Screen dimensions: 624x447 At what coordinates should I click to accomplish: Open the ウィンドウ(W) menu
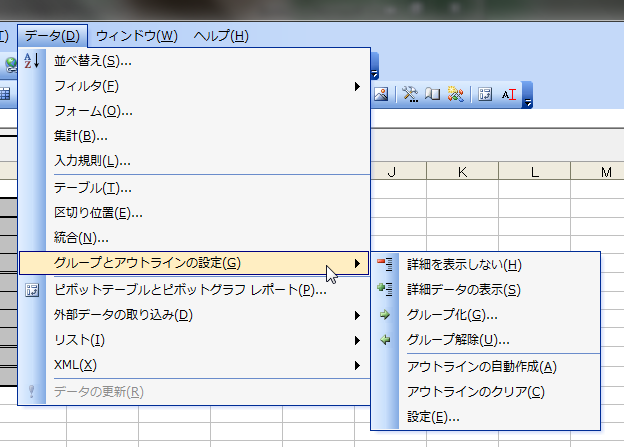tap(136, 36)
